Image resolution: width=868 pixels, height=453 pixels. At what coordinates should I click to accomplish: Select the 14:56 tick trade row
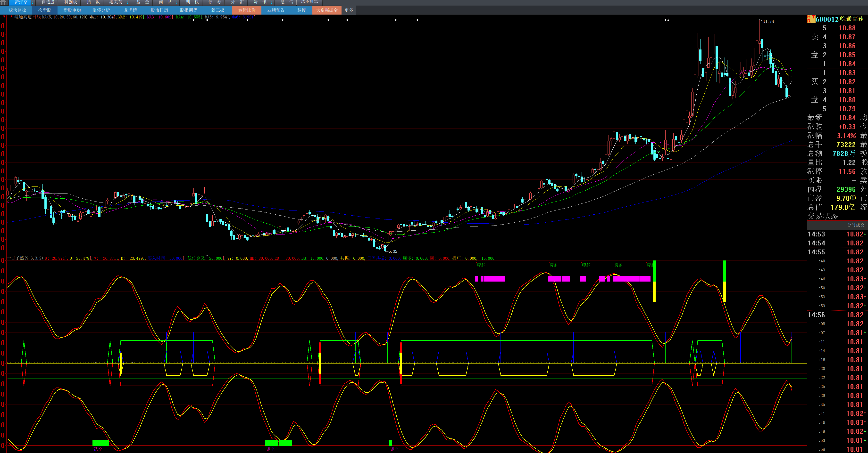tap(837, 315)
